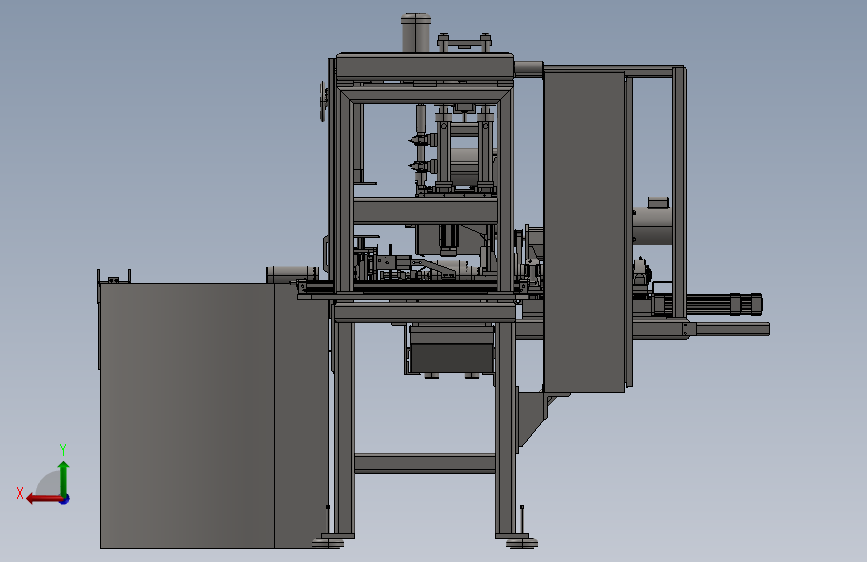Click the blue Z axis dot of the triad
867x562 pixels.
point(65,499)
